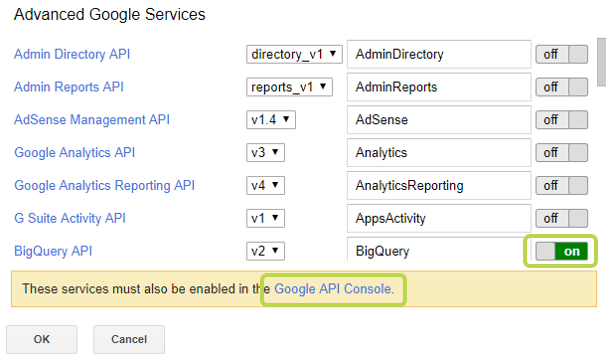This screenshot has height=361, width=614.
Task: Open the G Suite Activity API link
Action: pos(70,218)
